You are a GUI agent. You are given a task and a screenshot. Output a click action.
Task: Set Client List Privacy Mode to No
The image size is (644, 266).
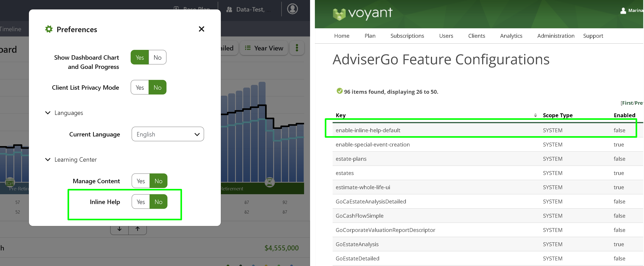[x=157, y=87]
